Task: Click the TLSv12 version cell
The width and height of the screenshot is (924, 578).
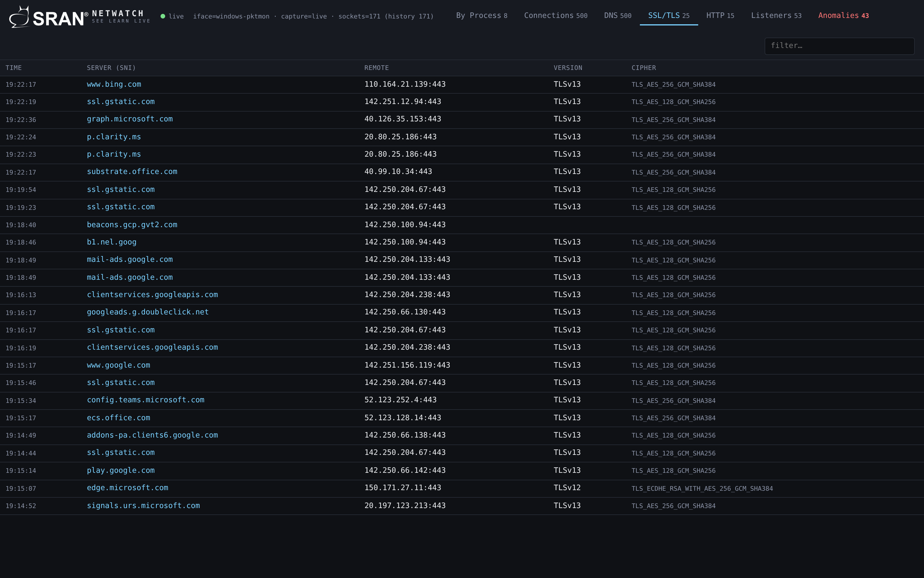Action: [567, 488]
